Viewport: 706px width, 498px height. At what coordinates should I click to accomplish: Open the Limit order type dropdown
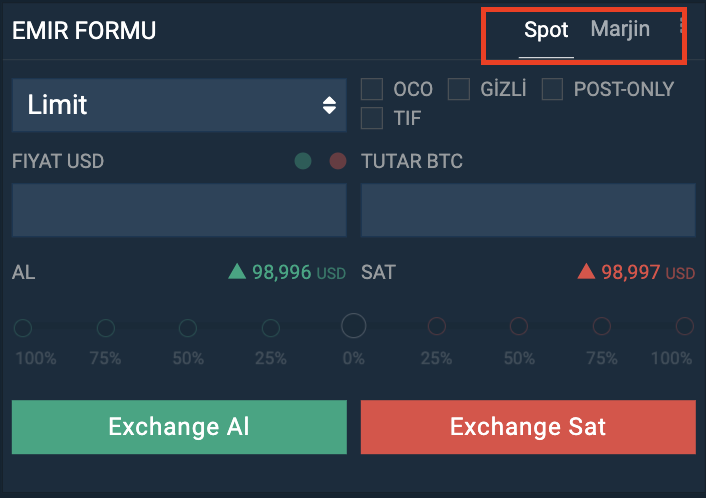pyautogui.click(x=179, y=105)
